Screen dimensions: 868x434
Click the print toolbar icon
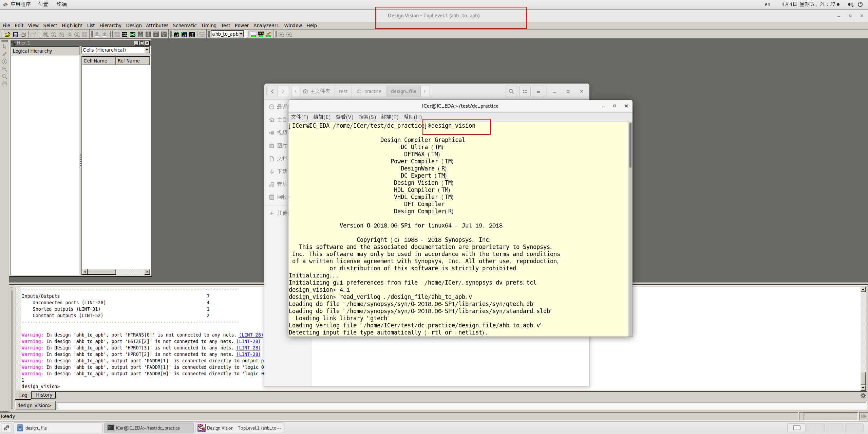click(x=23, y=34)
